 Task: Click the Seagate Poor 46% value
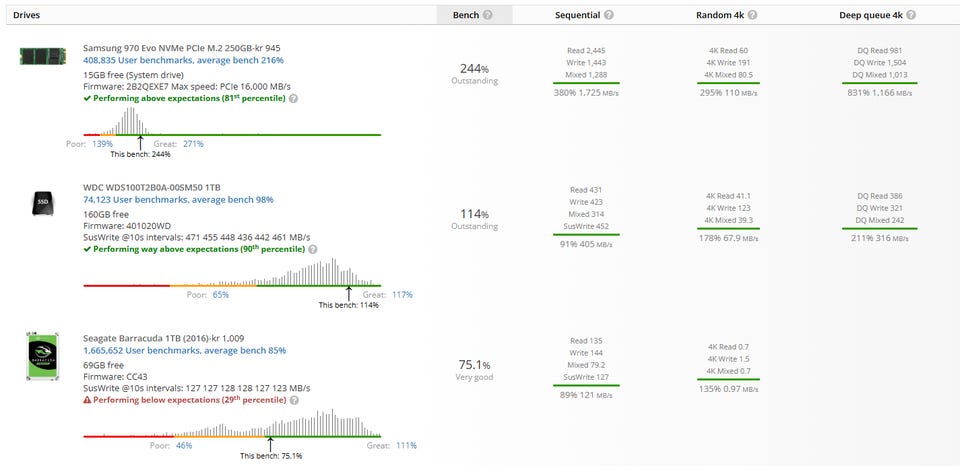184,446
